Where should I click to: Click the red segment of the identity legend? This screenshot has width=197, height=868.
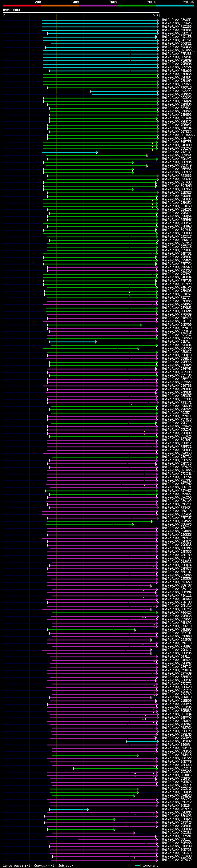pos(22,6)
